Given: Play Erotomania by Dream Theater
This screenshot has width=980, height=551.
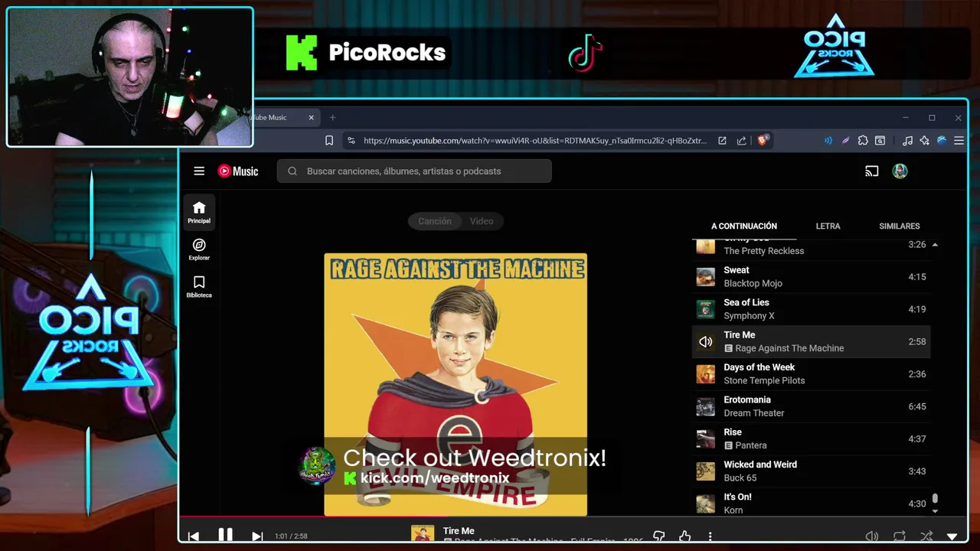Looking at the screenshot, I should (x=812, y=406).
